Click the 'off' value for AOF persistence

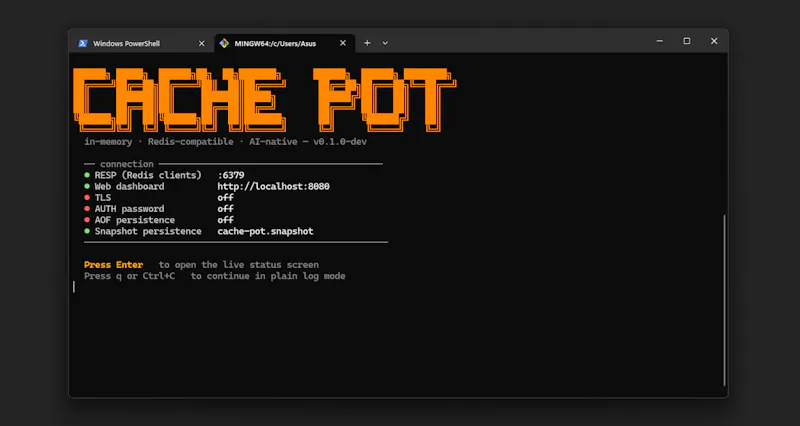point(226,220)
